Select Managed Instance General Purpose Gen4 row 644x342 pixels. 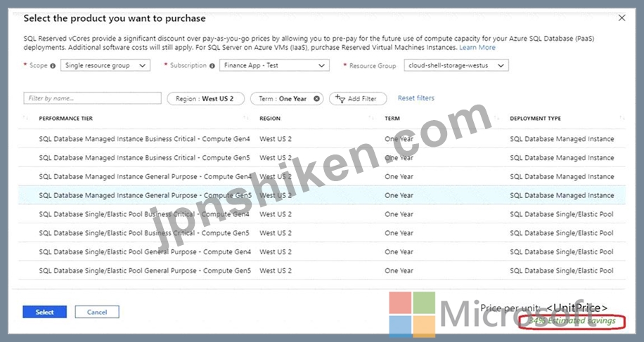click(322, 177)
